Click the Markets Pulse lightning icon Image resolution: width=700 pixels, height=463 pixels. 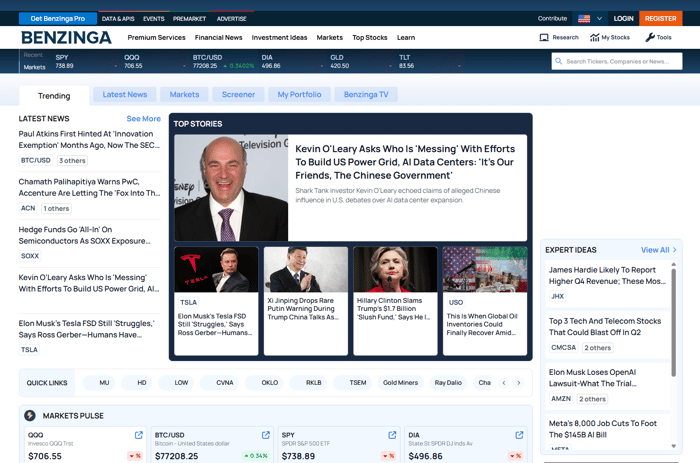(x=30, y=416)
